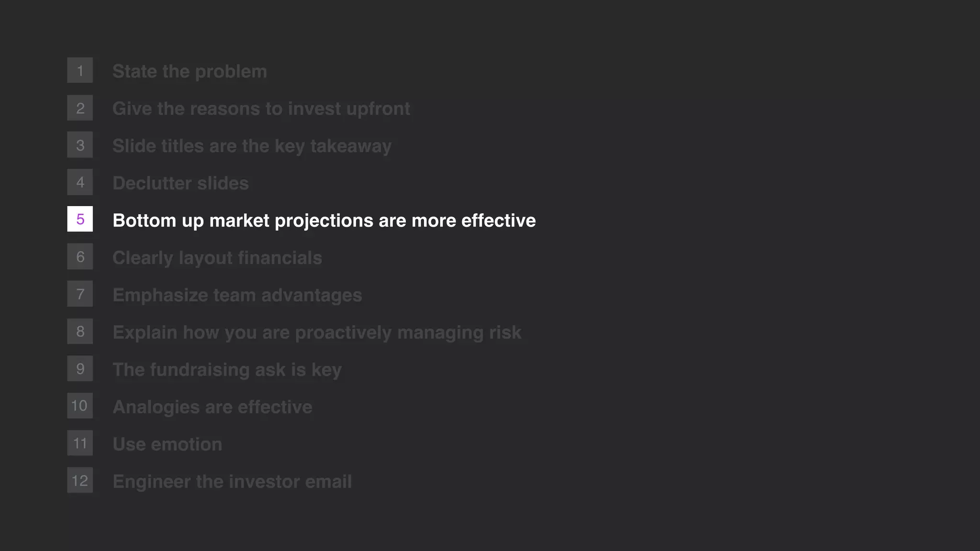The image size is (980, 551).
Task: Click 'Analogies are effective' item
Action: [212, 407]
